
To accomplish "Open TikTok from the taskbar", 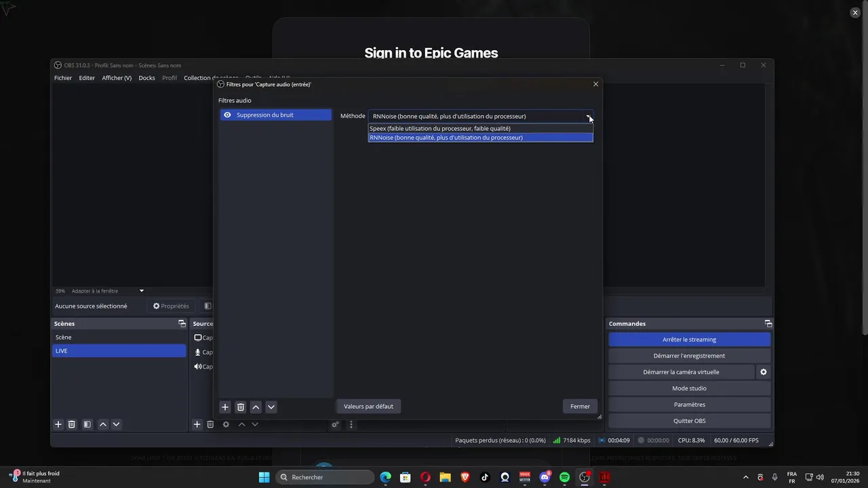I will point(485,477).
